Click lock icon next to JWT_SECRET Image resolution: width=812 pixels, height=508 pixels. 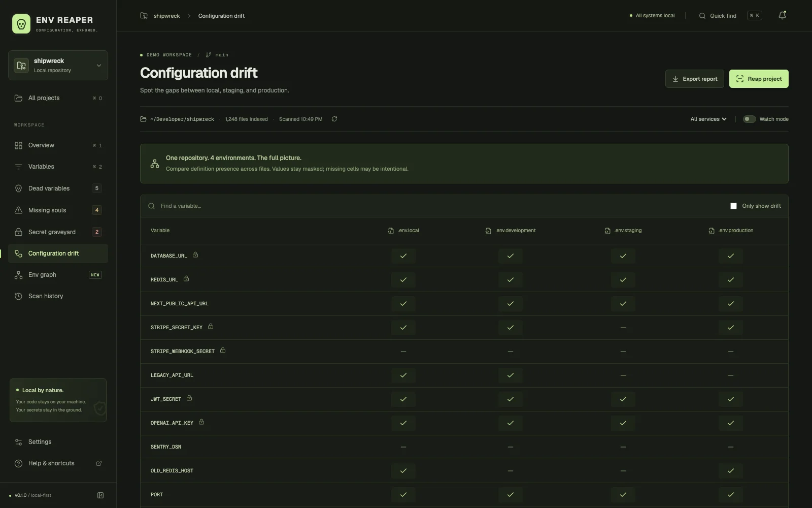(189, 398)
